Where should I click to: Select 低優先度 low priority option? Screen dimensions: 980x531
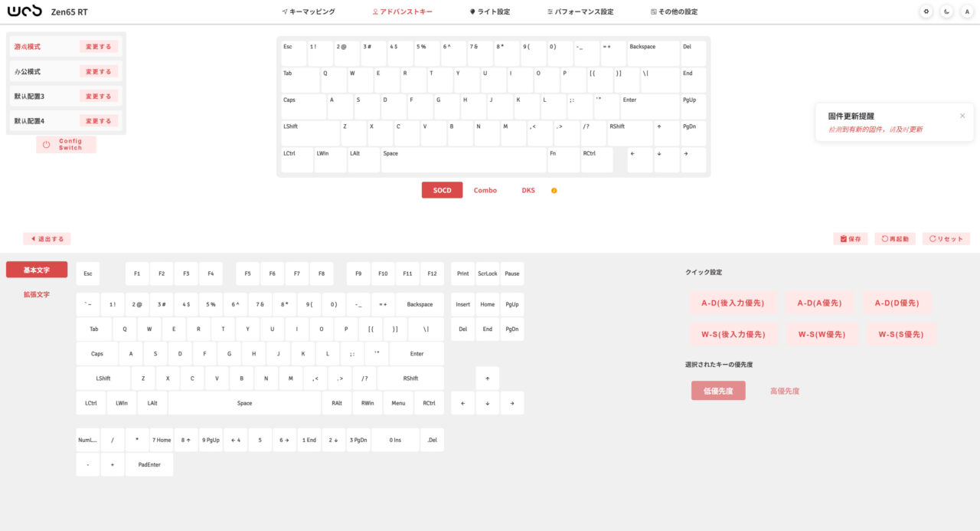pyautogui.click(x=718, y=391)
